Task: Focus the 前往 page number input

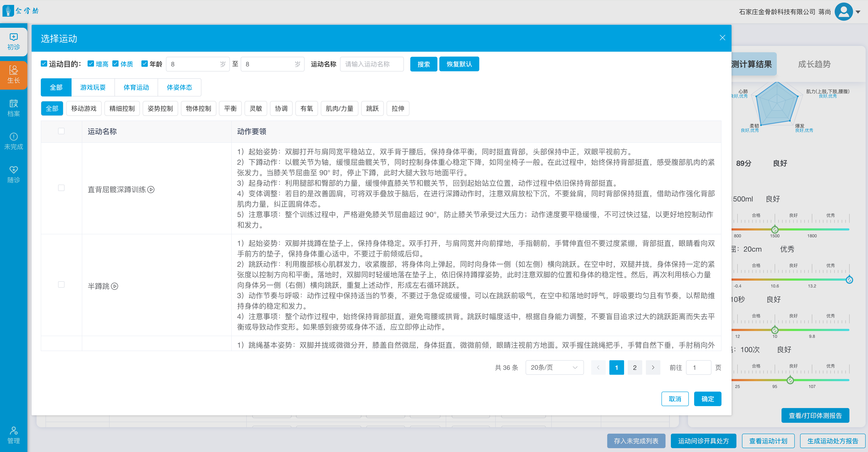Action: (x=698, y=367)
